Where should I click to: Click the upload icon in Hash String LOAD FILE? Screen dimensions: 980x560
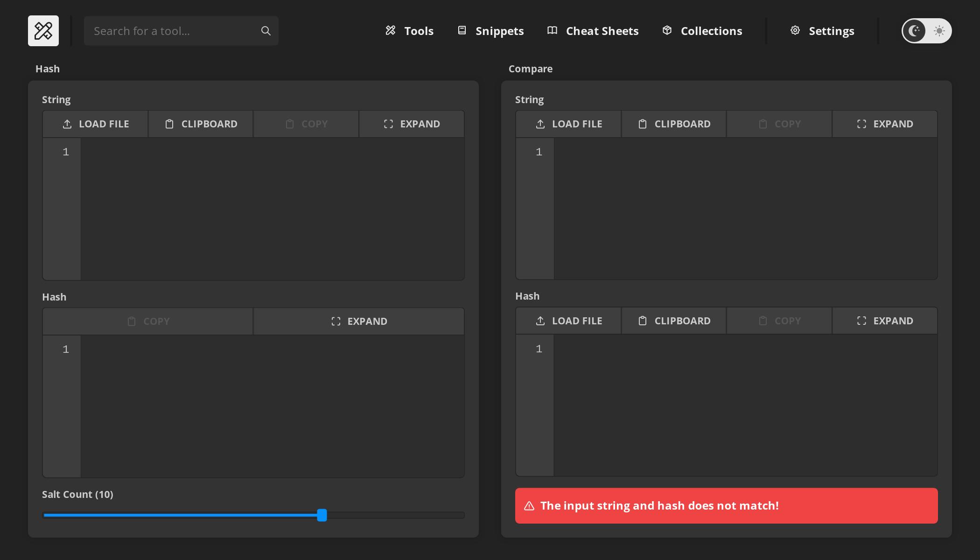67,124
